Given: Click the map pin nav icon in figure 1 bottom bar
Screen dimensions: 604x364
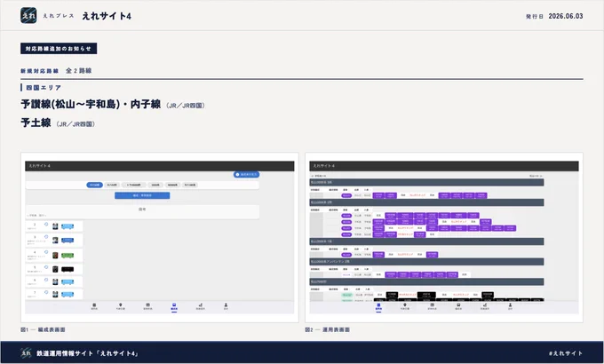Looking at the screenshot, I should [121, 306].
